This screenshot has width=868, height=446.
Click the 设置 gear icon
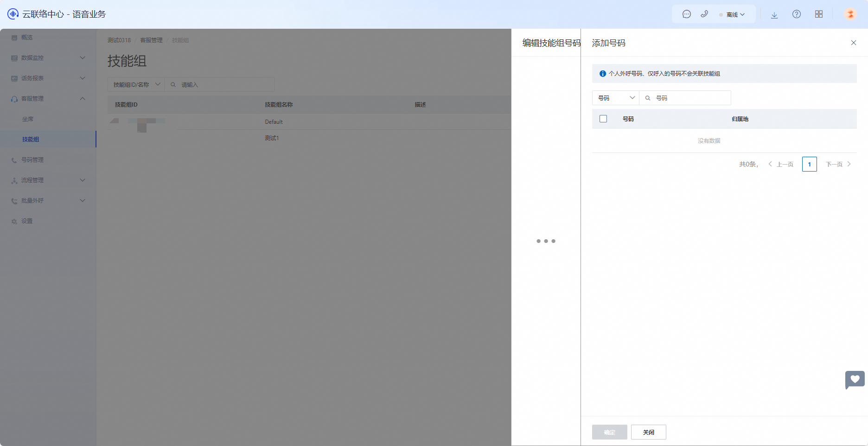(14, 222)
